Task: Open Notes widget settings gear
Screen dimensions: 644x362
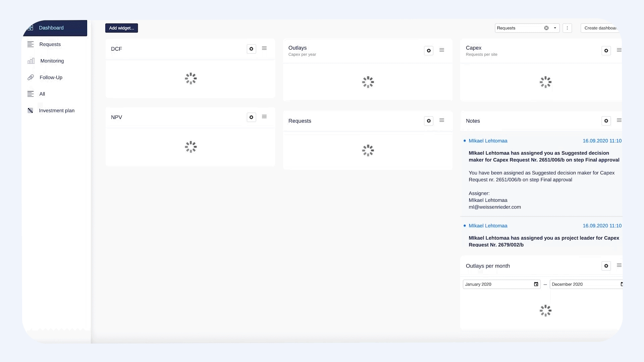Action: pos(606,121)
